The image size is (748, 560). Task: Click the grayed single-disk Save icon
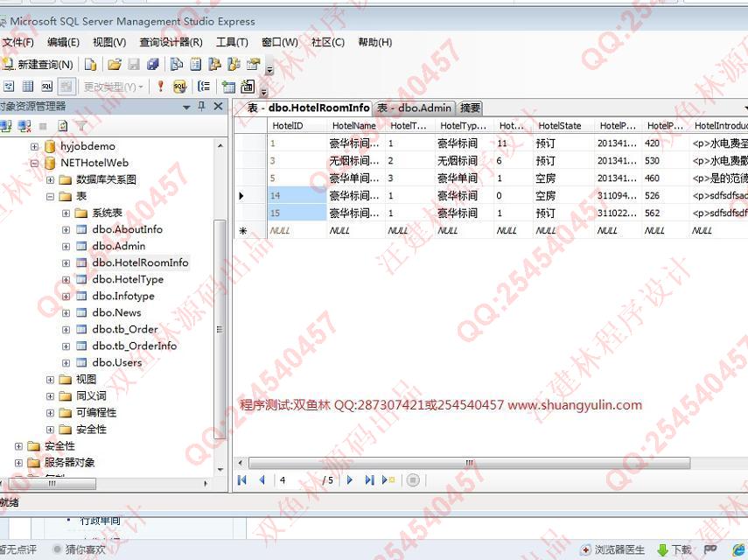point(134,64)
